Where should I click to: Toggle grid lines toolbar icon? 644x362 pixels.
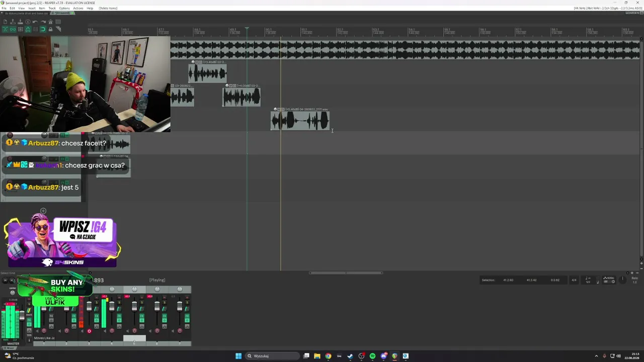35,29
